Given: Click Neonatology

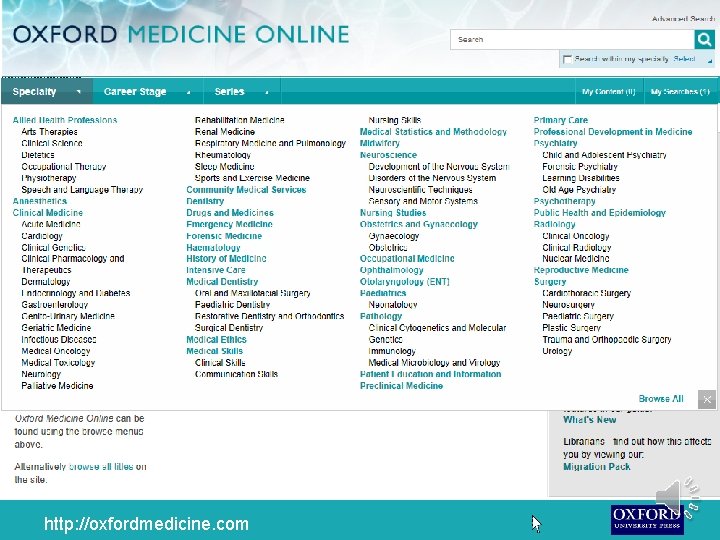Looking at the screenshot, I should point(393,304).
